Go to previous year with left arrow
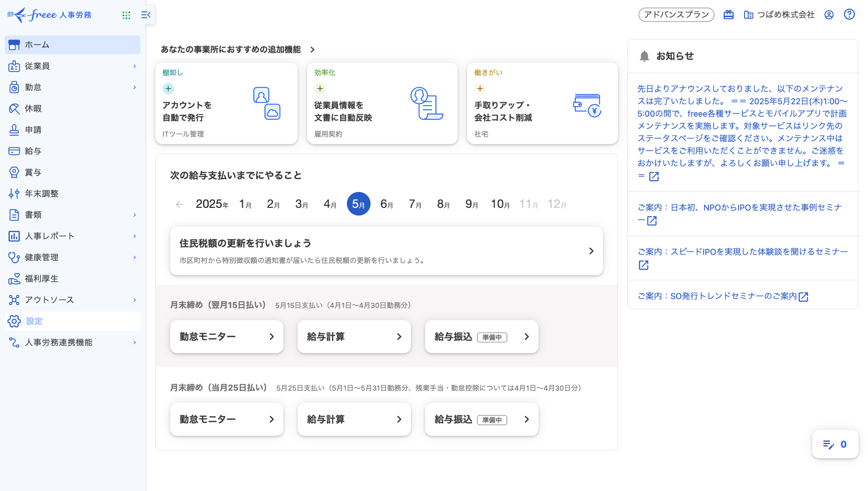The image size is (868, 491). 179,204
